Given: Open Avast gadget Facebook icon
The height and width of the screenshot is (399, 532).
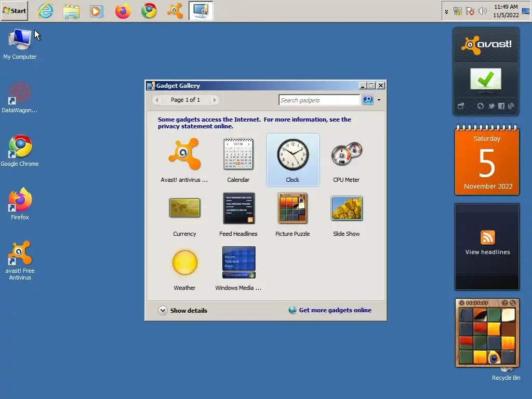Looking at the screenshot, I should click(x=501, y=106).
